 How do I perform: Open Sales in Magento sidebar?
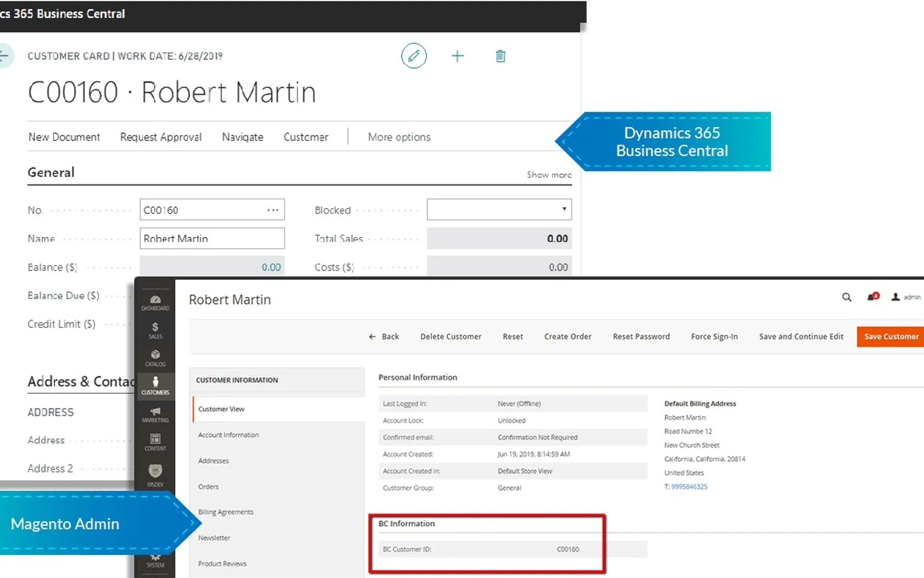pos(155,331)
